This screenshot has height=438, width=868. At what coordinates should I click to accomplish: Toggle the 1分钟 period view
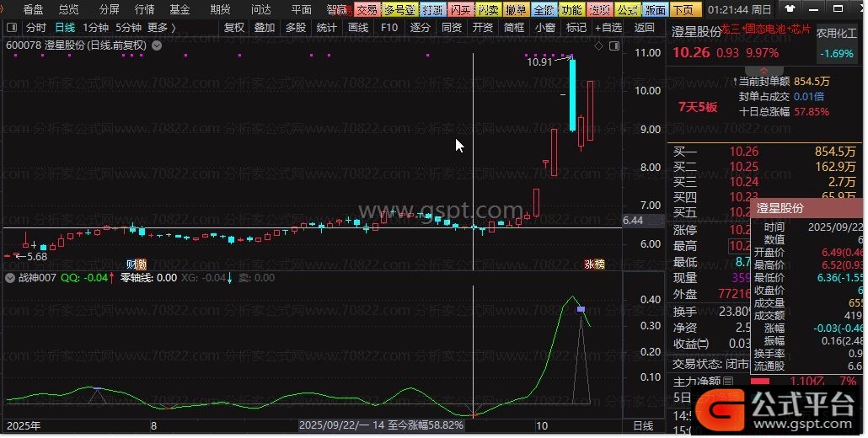pos(95,28)
